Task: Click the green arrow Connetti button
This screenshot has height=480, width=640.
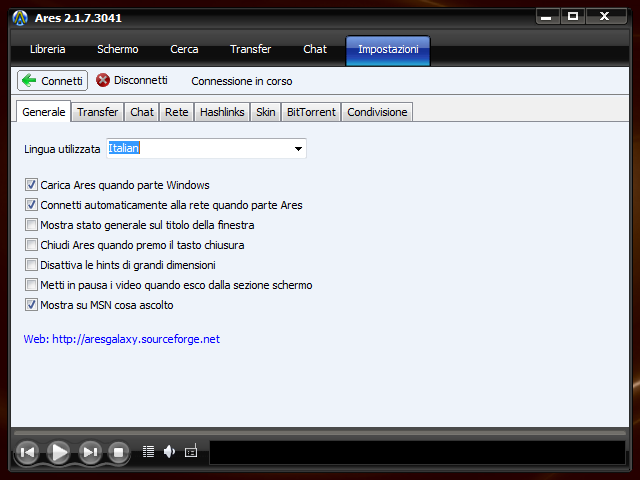Action: pos(53,80)
